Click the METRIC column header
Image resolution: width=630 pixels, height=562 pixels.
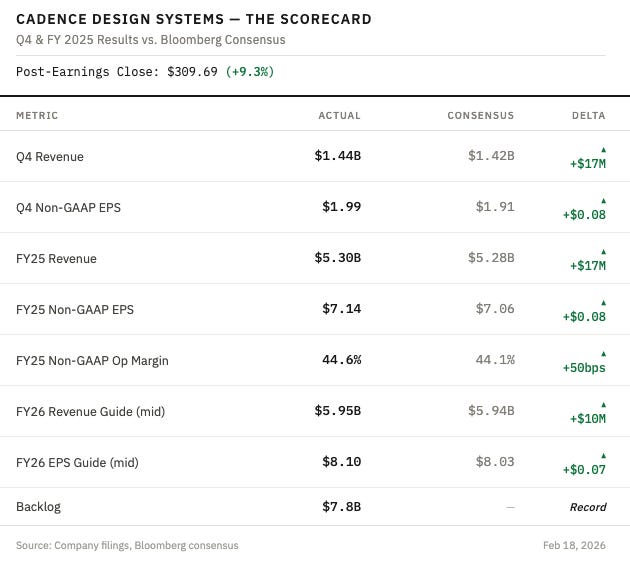(37, 116)
